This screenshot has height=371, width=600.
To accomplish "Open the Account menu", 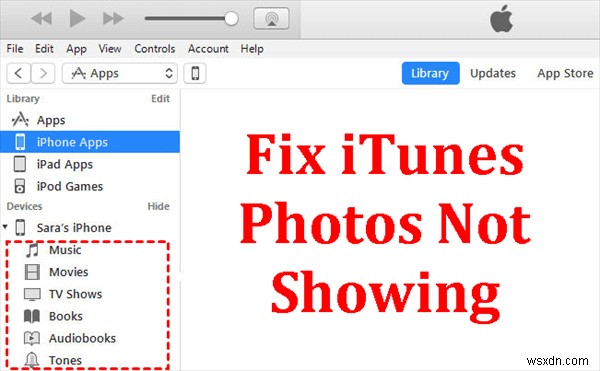I will (208, 49).
